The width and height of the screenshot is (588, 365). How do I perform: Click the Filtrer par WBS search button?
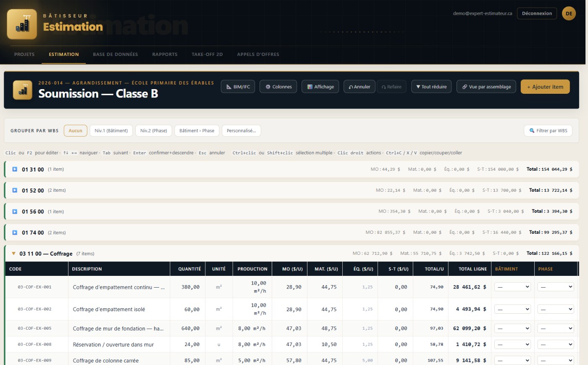click(x=548, y=130)
